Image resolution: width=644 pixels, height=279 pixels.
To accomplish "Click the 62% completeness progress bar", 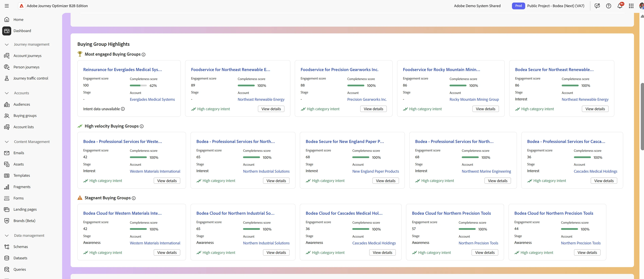I will tap(138, 86).
